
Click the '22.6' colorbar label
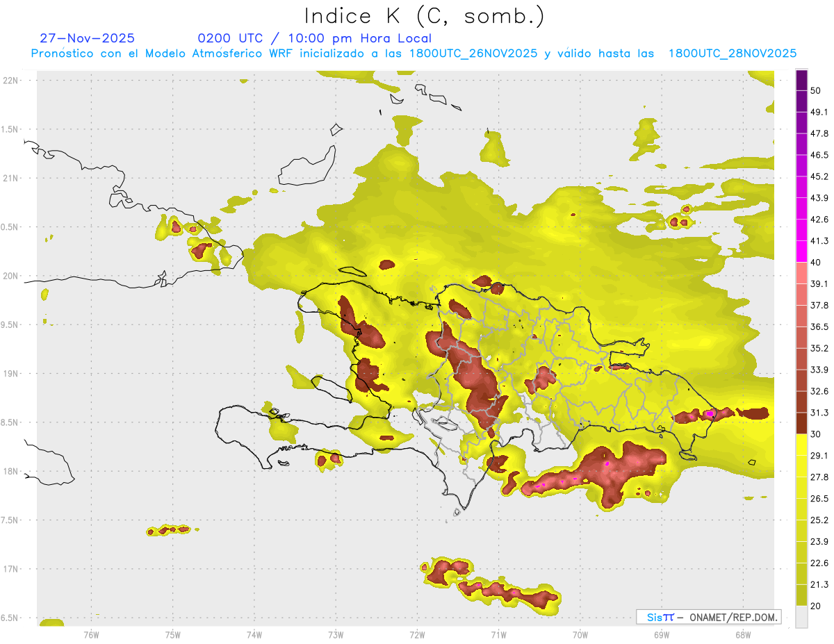(x=819, y=563)
